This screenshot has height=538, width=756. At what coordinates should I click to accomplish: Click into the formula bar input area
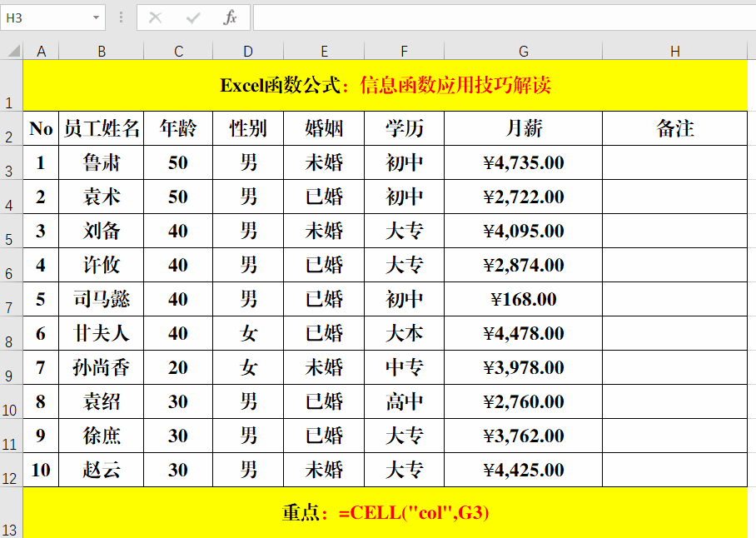[505, 17]
